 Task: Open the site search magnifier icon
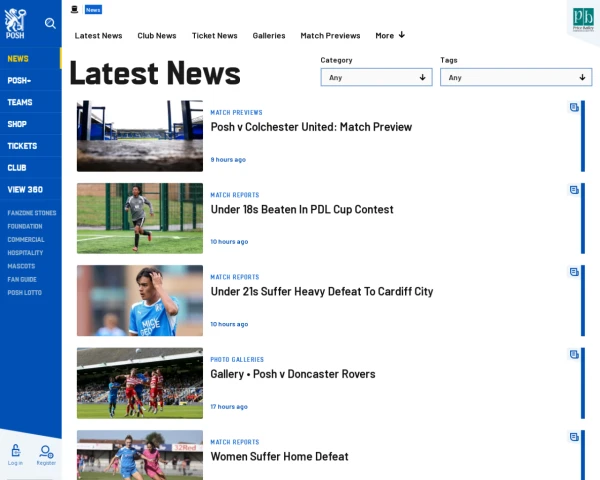(50, 23)
